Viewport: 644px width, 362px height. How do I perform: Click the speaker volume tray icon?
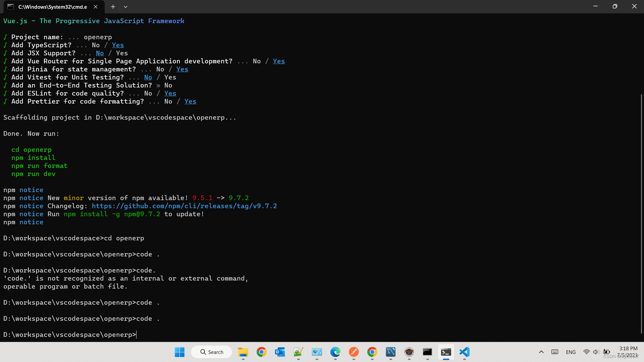click(x=596, y=352)
